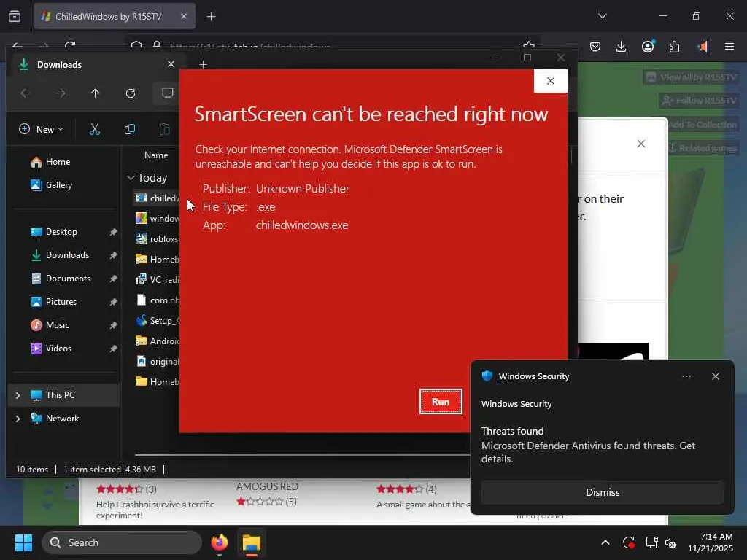Click the Cut scissors icon

point(95,129)
